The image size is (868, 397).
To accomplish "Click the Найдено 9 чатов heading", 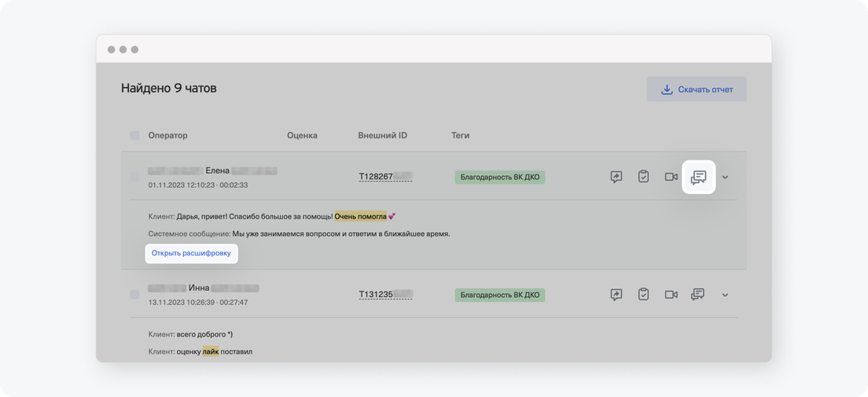I will pos(169,87).
